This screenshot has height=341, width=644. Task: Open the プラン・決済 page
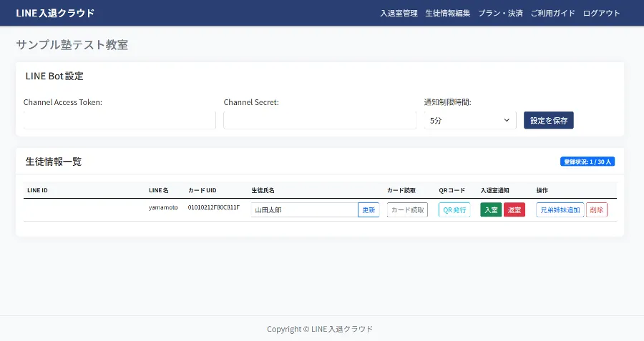[x=500, y=13]
